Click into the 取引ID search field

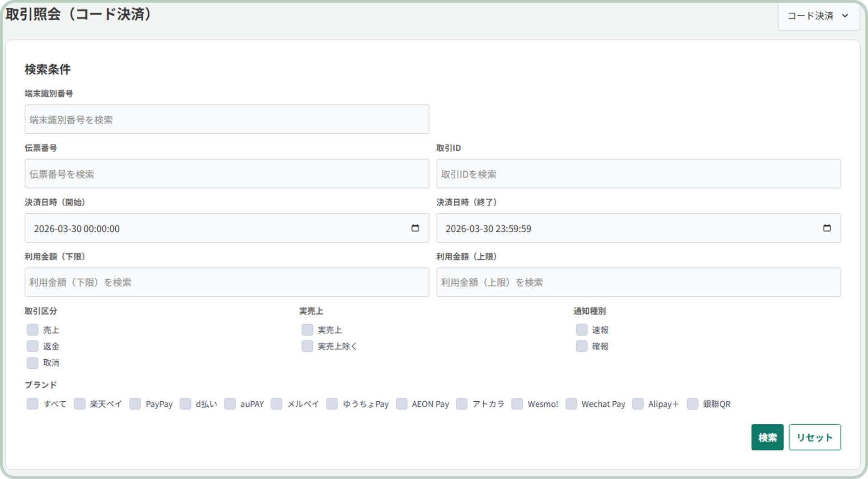pyautogui.click(x=638, y=174)
